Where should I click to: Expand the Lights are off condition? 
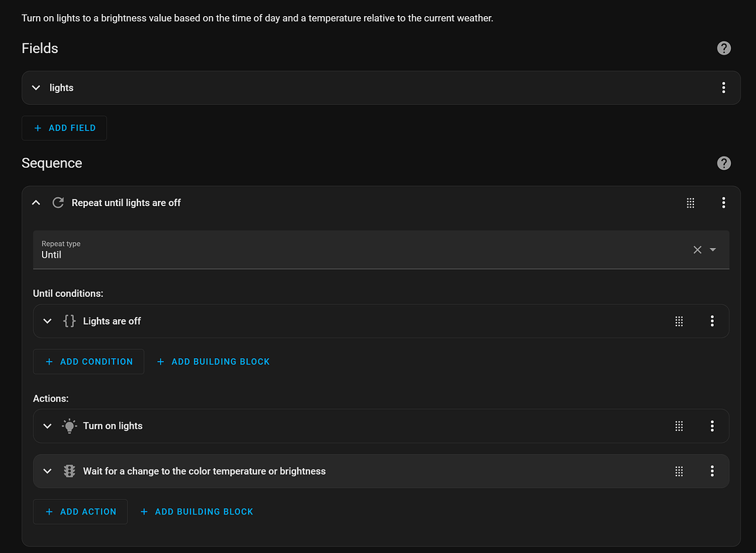(x=48, y=321)
